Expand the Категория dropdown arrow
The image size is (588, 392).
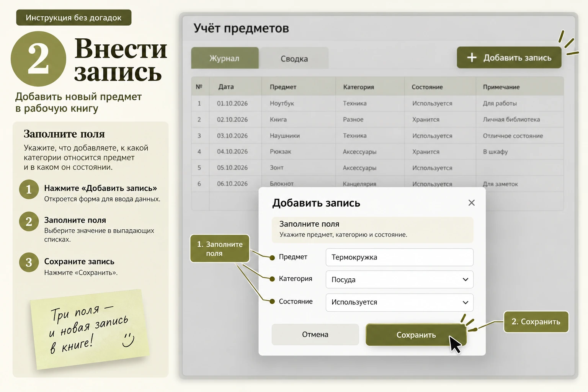click(465, 279)
